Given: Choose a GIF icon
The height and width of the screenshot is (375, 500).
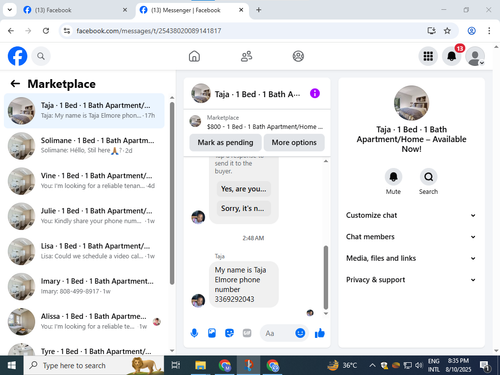Looking at the screenshot, I should [247, 333].
